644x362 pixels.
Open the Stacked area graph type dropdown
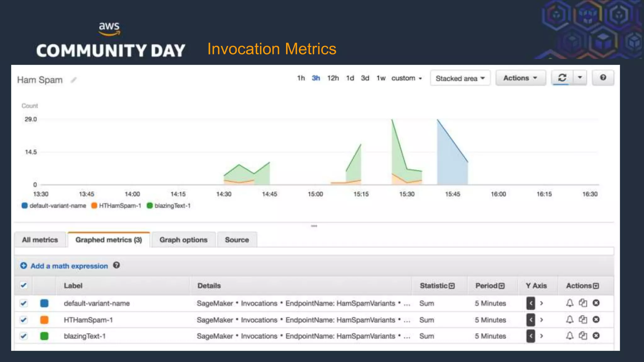(x=460, y=78)
